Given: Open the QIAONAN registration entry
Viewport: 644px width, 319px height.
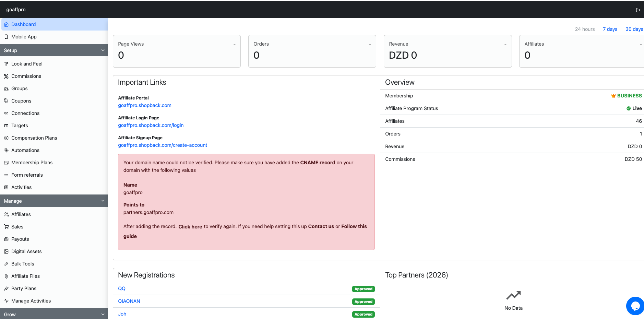Looking at the screenshot, I should click(x=129, y=301).
